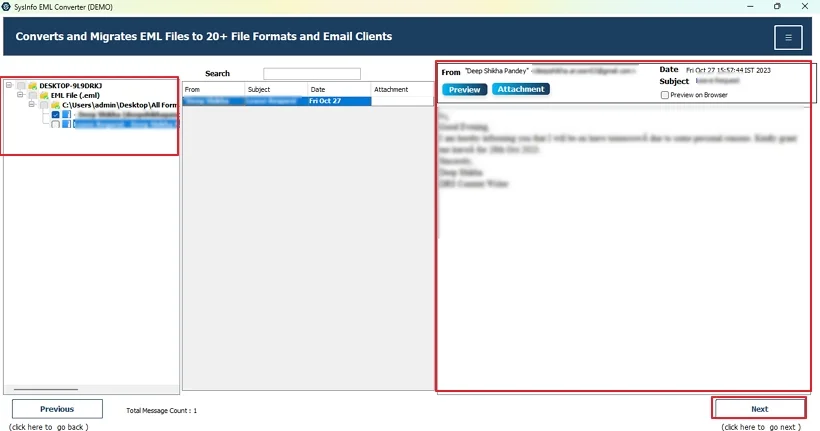Switch to the Attachment tab button
This screenshot has height=431, width=820.
pyautogui.click(x=521, y=89)
